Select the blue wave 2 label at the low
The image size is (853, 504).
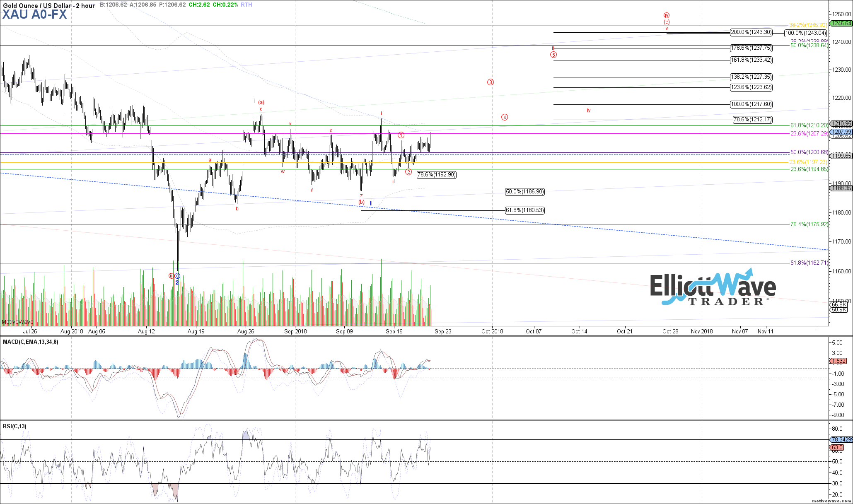pyautogui.click(x=177, y=282)
